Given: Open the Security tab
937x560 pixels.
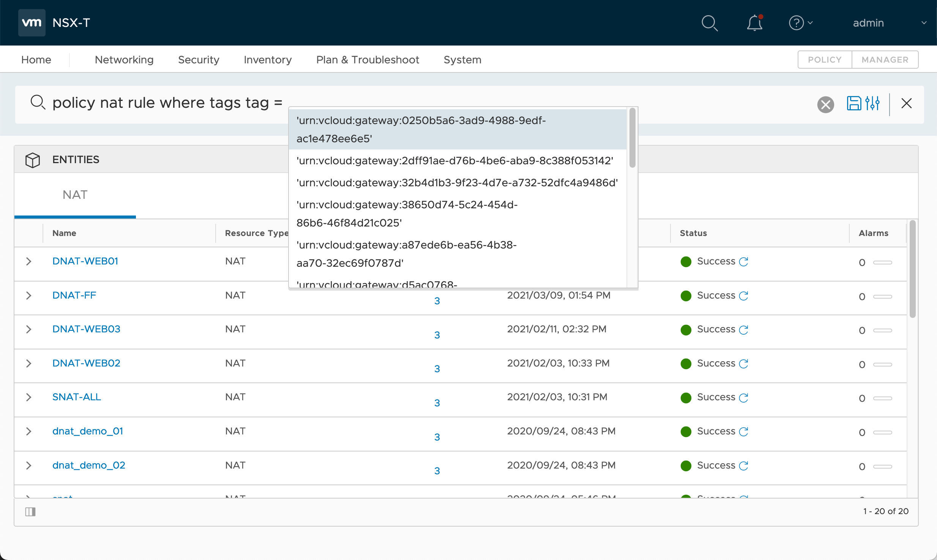Looking at the screenshot, I should click(199, 60).
